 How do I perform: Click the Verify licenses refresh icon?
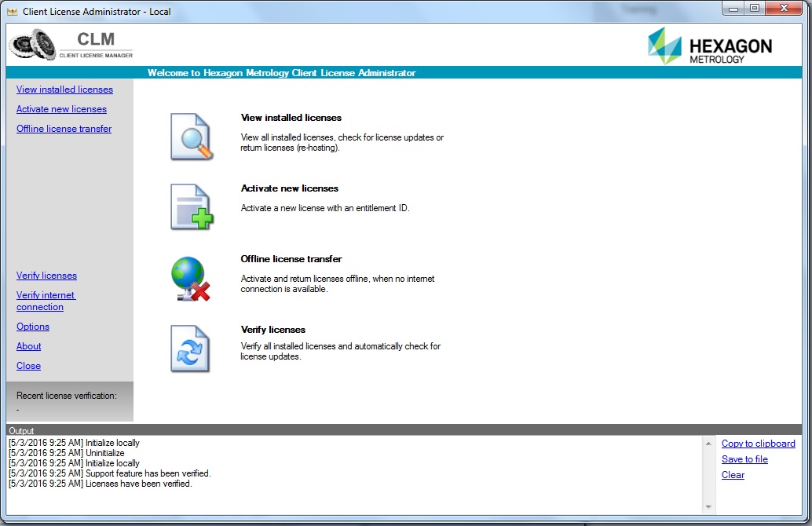[188, 346]
